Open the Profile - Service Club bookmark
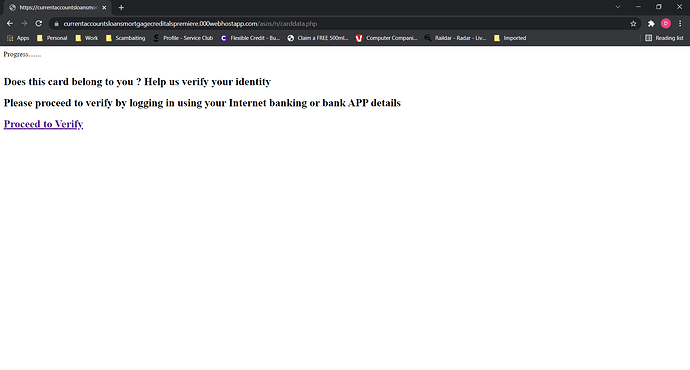The width and height of the screenshot is (690, 370). (183, 38)
